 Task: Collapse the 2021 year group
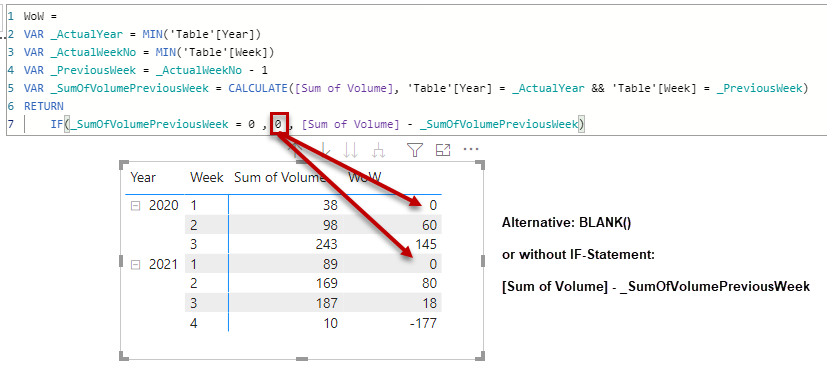click(x=135, y=265)
